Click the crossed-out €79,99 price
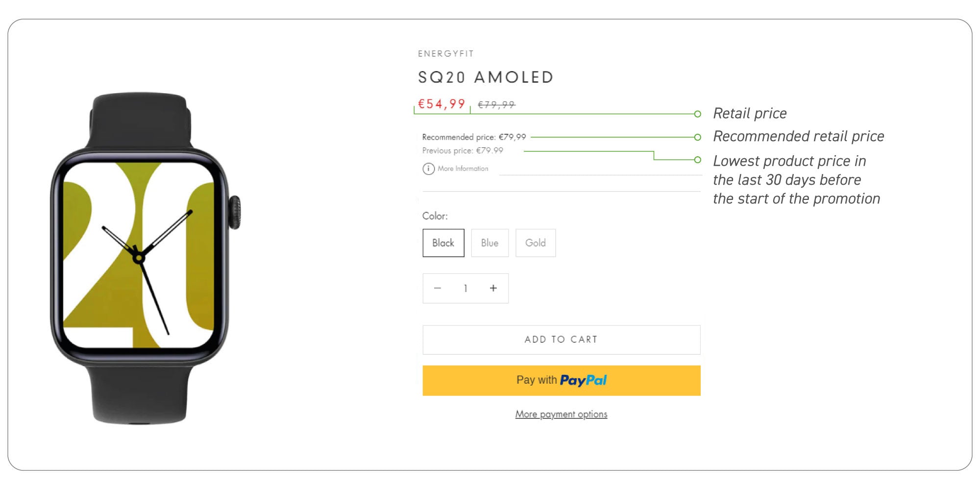The width and height of the screenshot is (980, 490). 496,105
